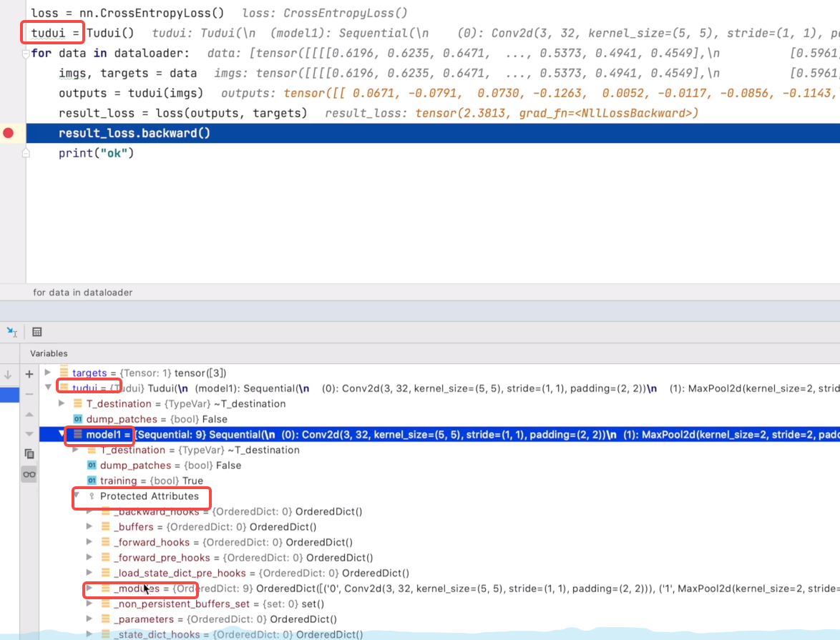Viewport: 840px width, 640px height.
Task: Select dump_patches row directly under tudui
Action: [439, 419]
